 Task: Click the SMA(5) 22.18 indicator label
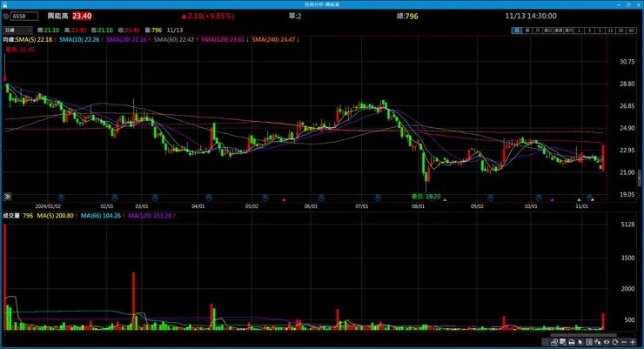coord(34,39)
